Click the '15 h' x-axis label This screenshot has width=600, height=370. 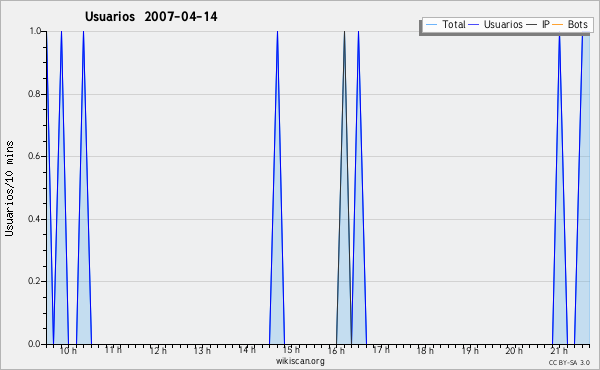292,350
